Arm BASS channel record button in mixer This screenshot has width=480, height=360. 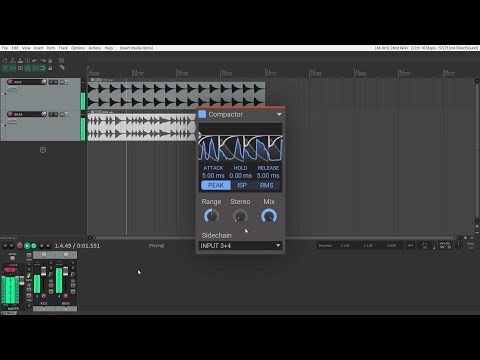[66, 296]
